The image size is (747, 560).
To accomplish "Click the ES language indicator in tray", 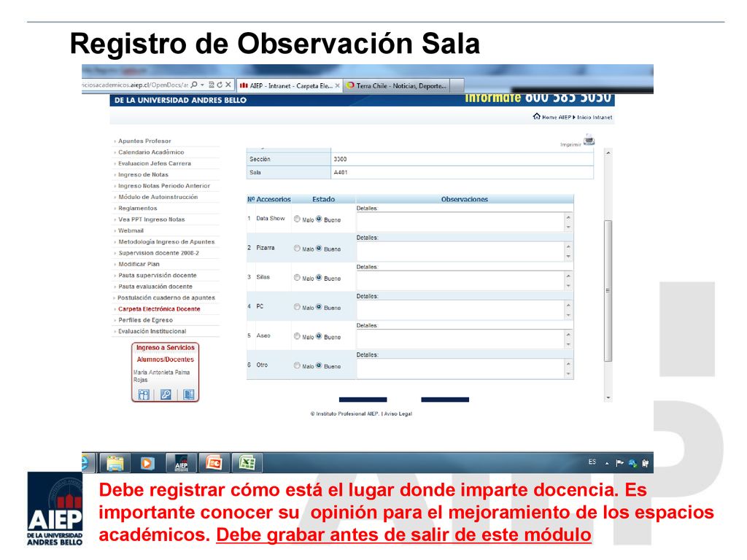I will coord(592,462).
